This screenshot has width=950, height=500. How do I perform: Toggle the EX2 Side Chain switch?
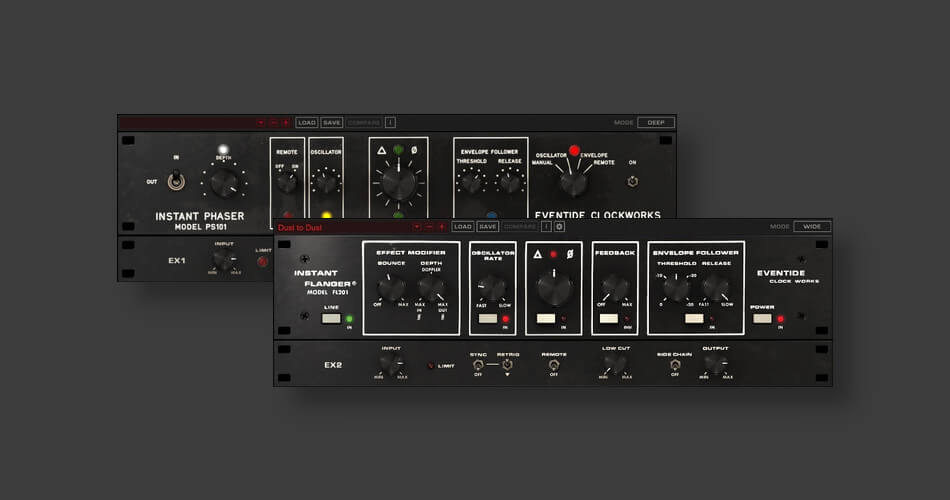(675, 365)
